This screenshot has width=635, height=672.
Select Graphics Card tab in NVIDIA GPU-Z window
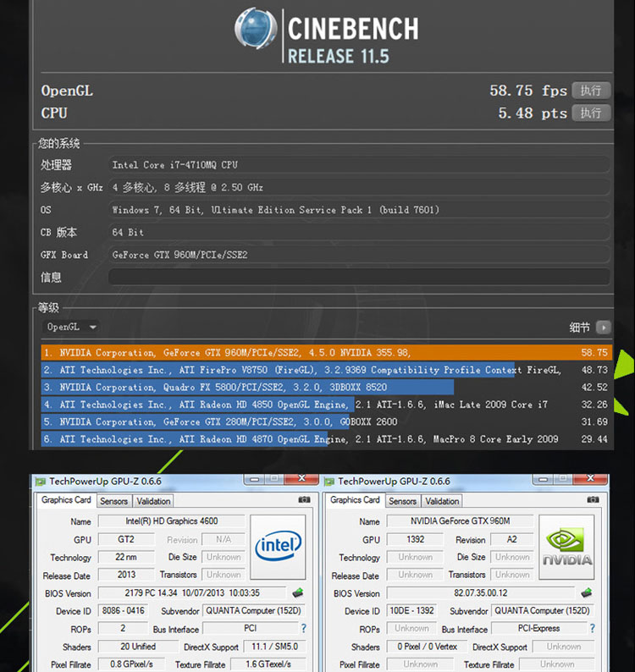(355, 500)
